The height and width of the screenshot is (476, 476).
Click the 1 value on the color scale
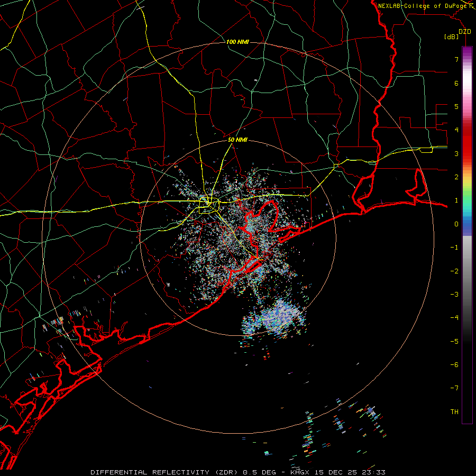tap(456, 200)
